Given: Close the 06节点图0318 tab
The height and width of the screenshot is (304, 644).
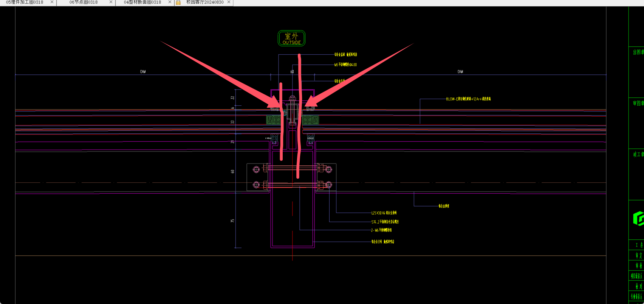Looking at the screenshot, I should click(111, 2).
